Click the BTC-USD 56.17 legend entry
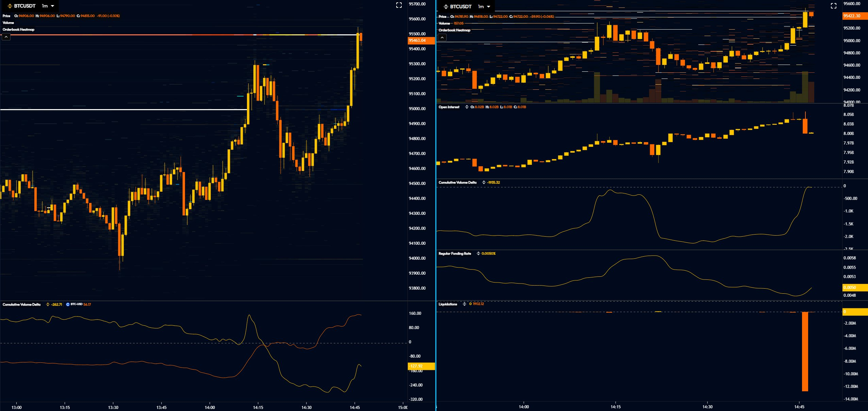 tap(79, 305)
